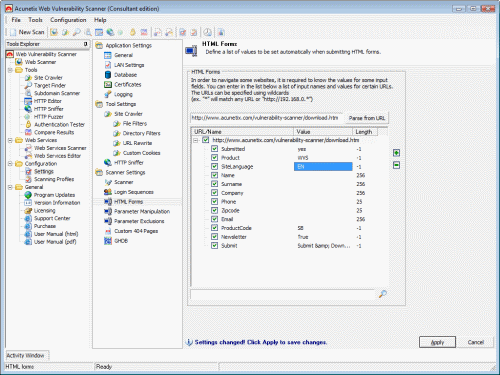Uncheck the Submitted field checkbox
500x375 pixels.
(215, 149)
